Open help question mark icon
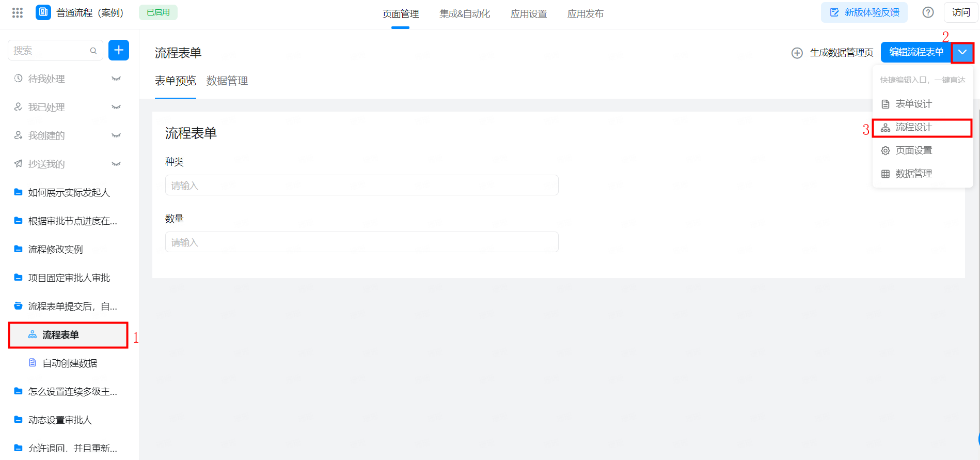980x460 pixels. click(928, 12)
